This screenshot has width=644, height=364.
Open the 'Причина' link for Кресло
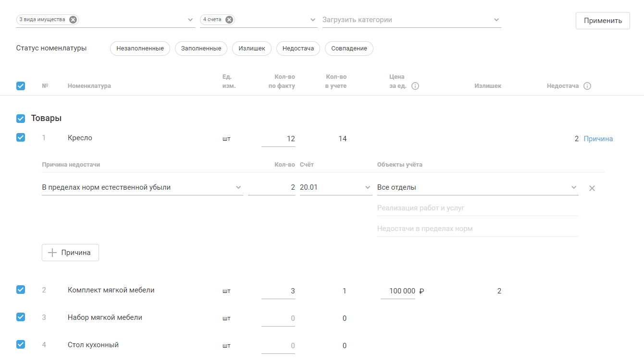coord(598,139)
